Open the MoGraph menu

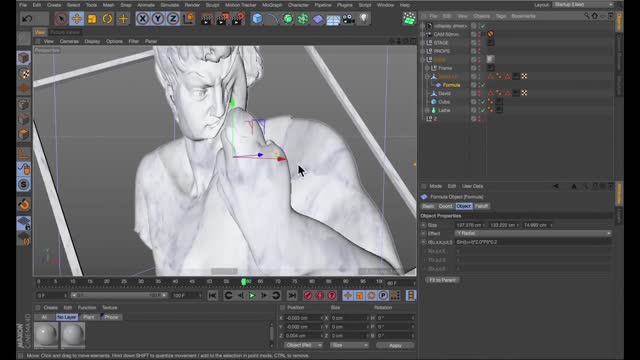272,5
